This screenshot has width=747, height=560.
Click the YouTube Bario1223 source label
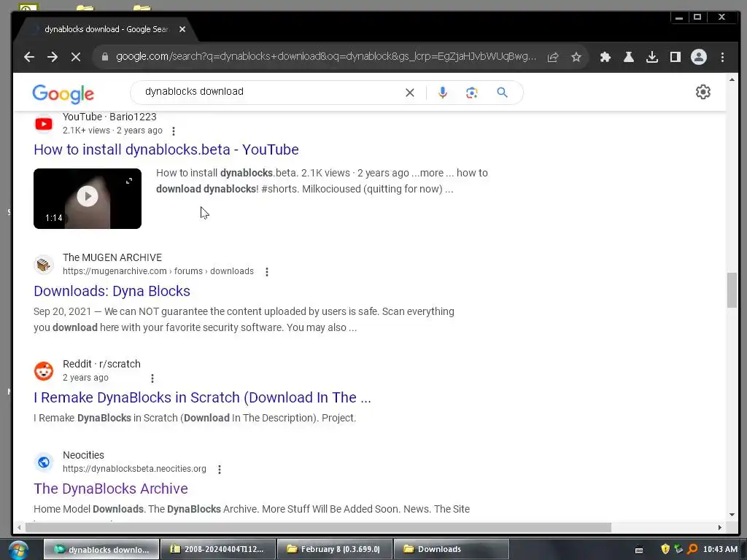click(x=109, y=117)
